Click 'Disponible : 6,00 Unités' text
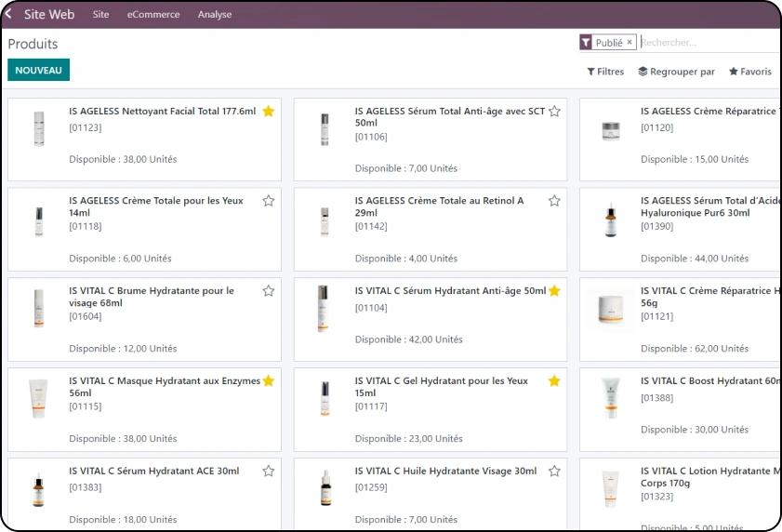 tap(120, 259)
